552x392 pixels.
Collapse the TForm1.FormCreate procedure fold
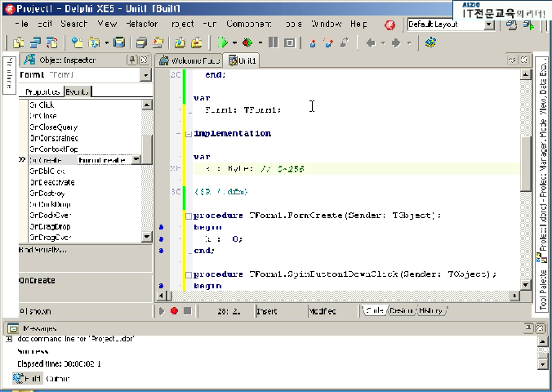189,216
